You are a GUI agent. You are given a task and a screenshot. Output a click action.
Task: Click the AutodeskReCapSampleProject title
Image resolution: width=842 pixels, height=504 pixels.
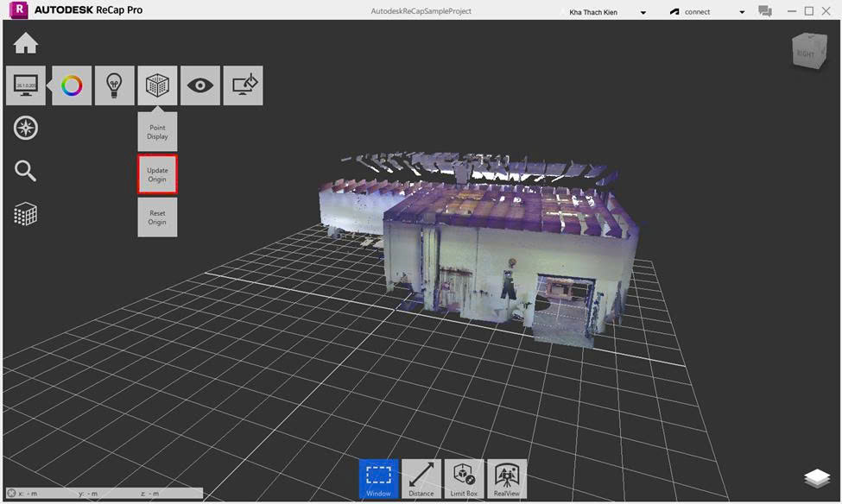tap(421, 10)
